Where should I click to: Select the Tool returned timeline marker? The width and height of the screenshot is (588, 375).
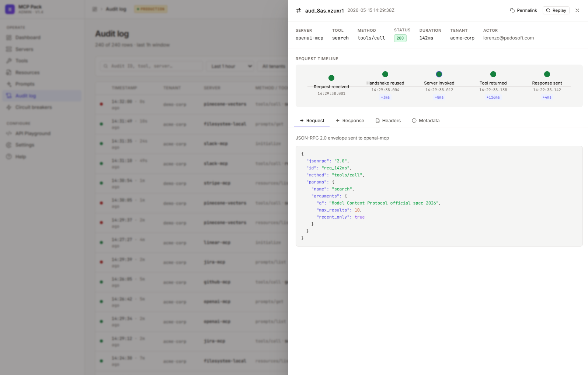[x=493, y=74]
